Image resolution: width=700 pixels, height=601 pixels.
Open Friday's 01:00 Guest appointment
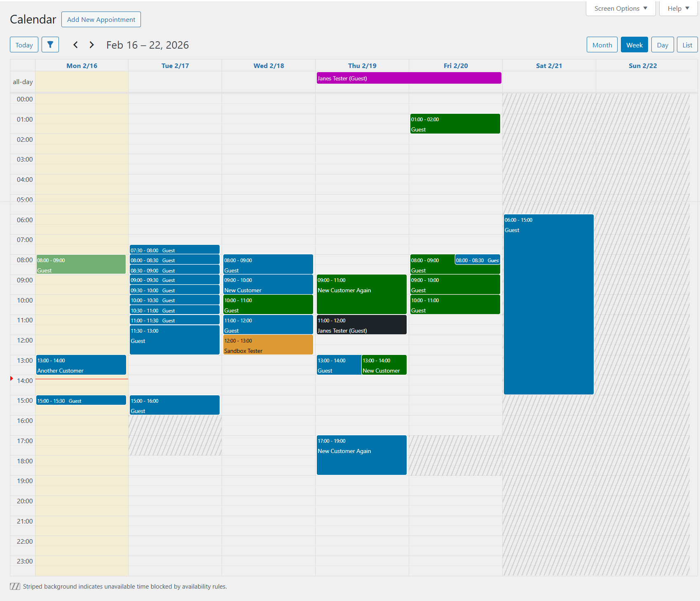pos(455,123)
